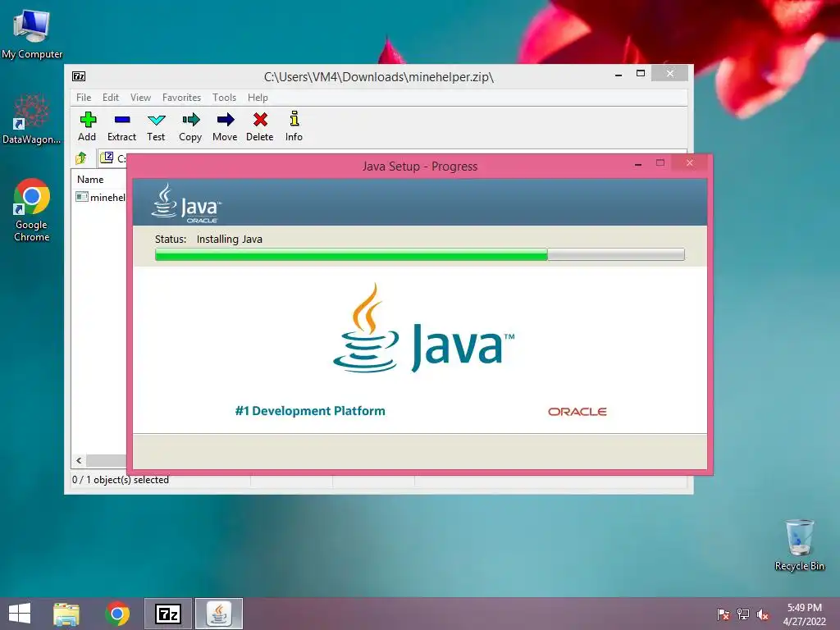This screenshot has width=840, height=630.
Task: Click the red ORACLE logo
Action: pyautogui.click(x=577, y=412)
